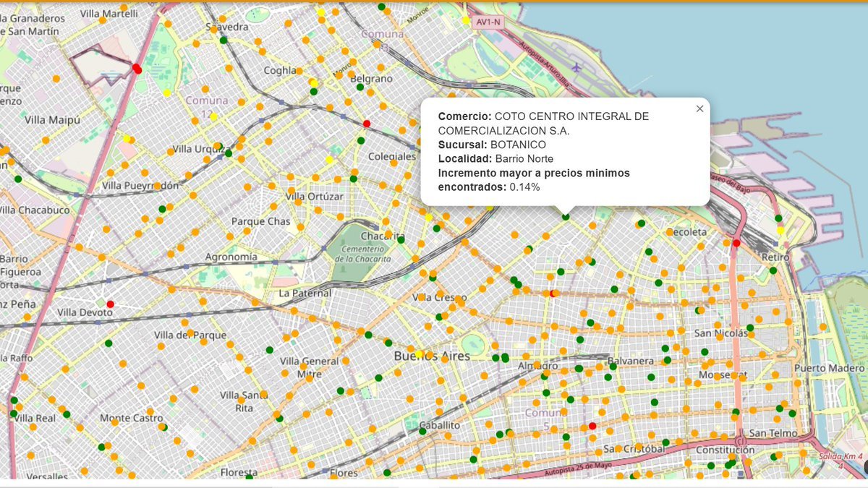Click green marker directly above Retiro's yellow marker

coord(778,218)
